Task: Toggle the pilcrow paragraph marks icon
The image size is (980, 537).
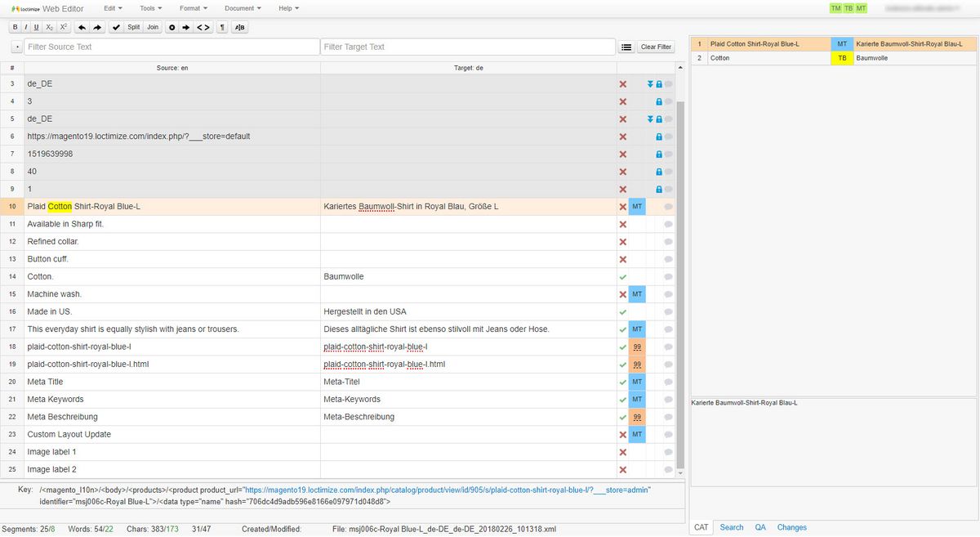Action: [222, 27]
